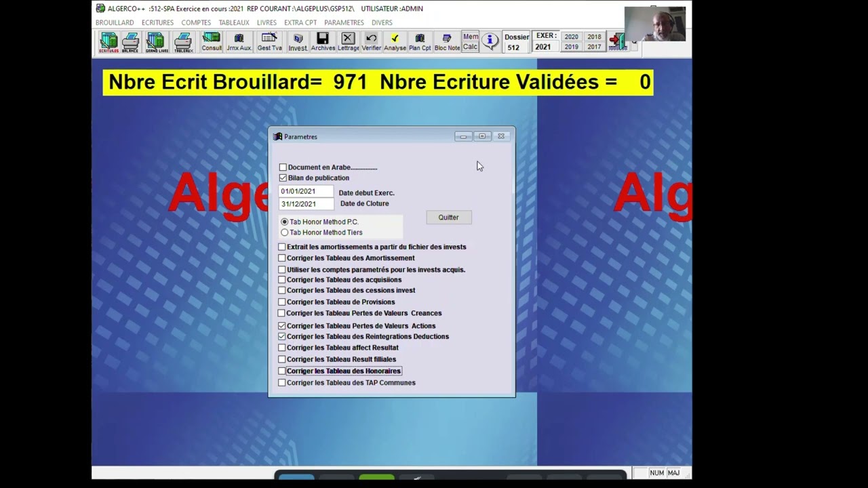Check Corriger les Tableau affect Resultat
The height and width of the screenshot is (488, 868).
tap(282, 348)
